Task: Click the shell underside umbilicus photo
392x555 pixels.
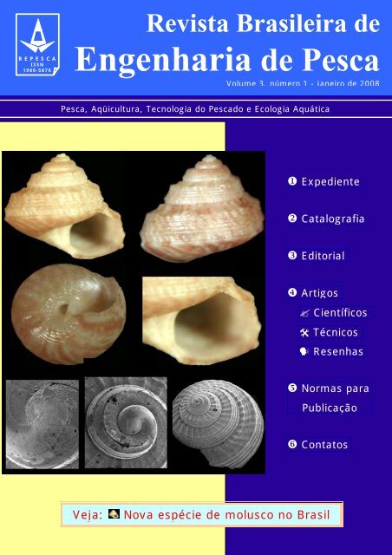Action: click(69, 314)
